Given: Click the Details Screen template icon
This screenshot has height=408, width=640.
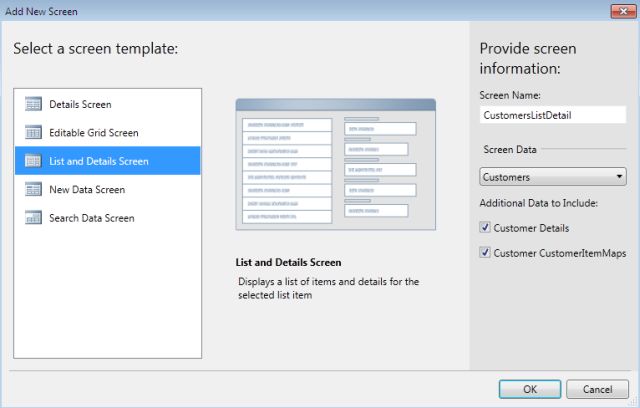Looking at the screenshot, I should click(x=33, y=104).
